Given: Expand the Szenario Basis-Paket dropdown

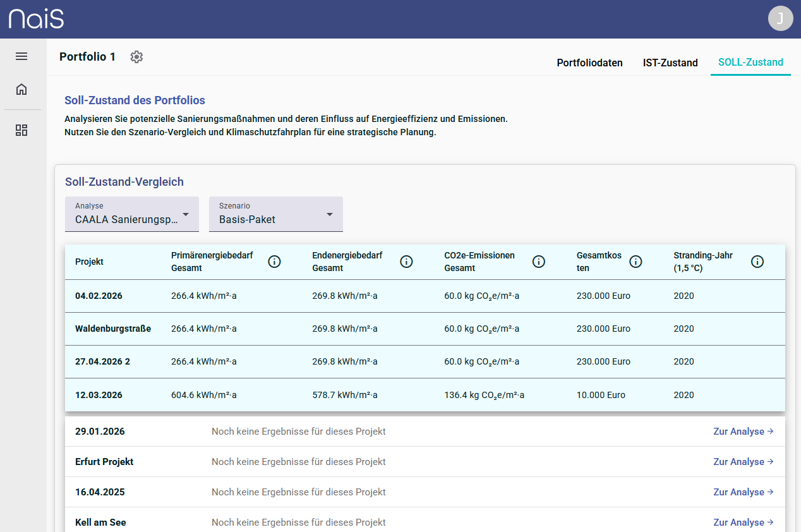Looking at the screenshot, I should point(276,214).
